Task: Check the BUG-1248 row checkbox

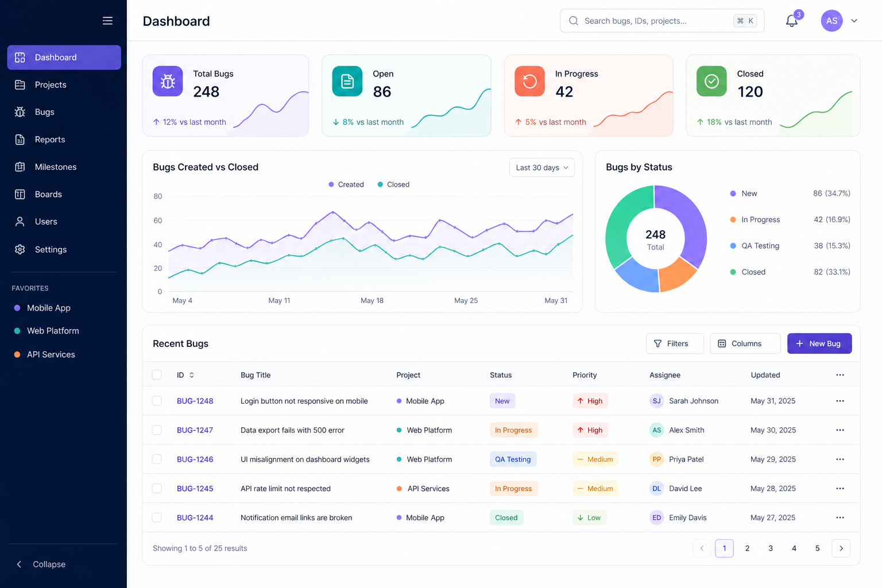Action: [x=157, y=401]
